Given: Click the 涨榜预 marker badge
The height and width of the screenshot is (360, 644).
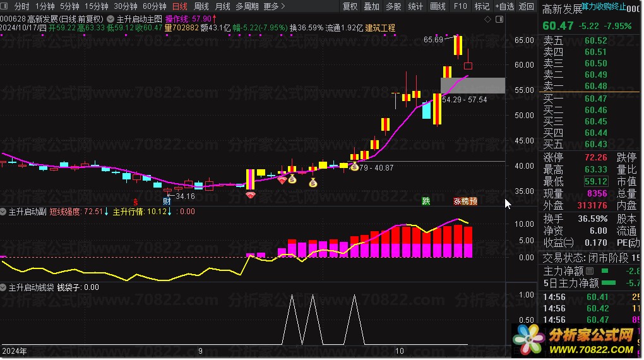Looking at the screenshot, I should click(x=465, y=201).
